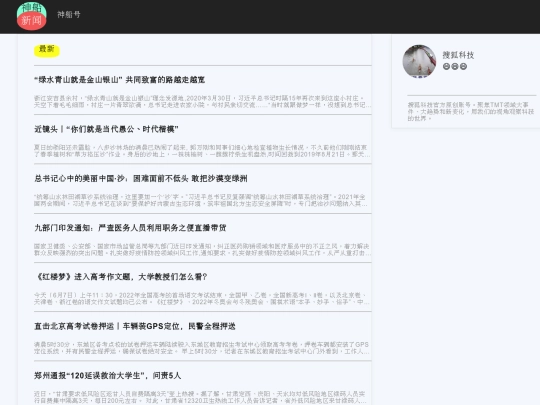
Task: Click the summary starting with 清晨5时30分
Action: [202, 348]
